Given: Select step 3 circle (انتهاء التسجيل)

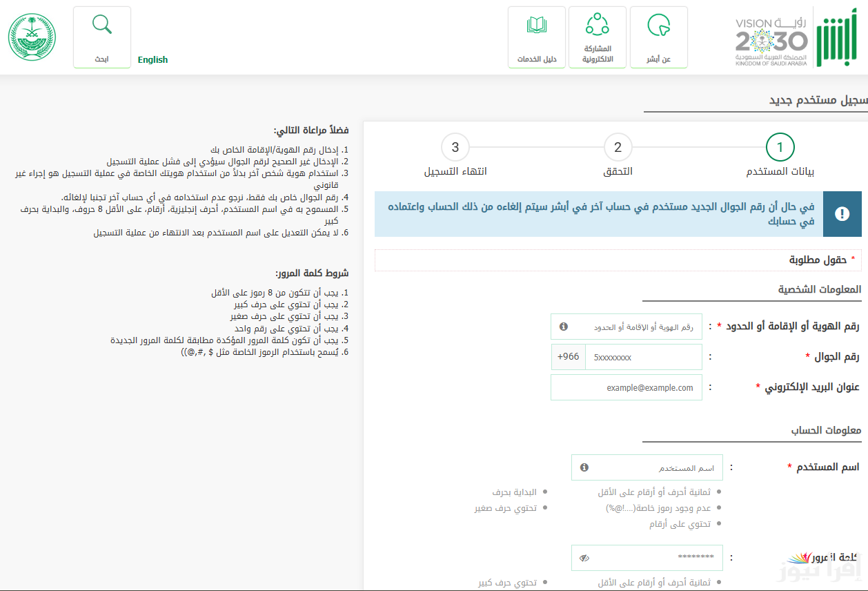Looking at the screenshot, I should [455, 147].
